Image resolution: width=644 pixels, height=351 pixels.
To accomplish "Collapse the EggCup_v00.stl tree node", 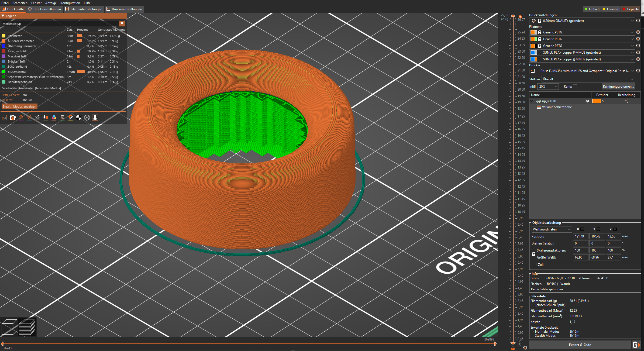I will coord(532,101).
